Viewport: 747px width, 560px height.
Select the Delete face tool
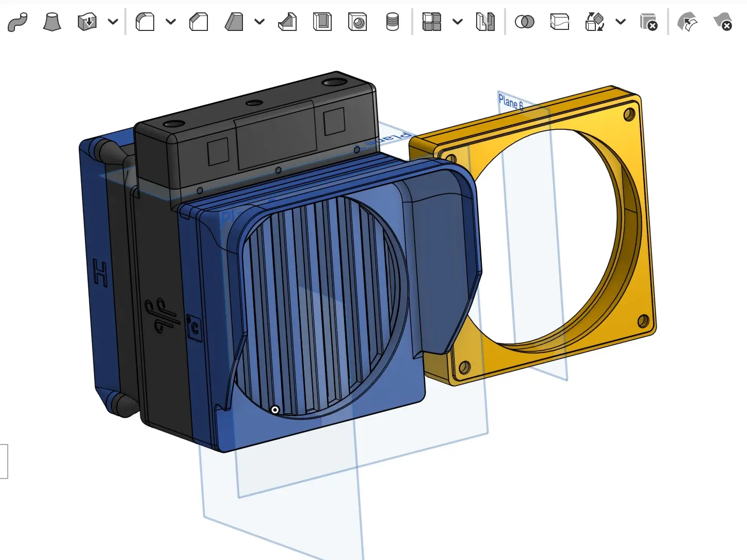tap(723, 22)
